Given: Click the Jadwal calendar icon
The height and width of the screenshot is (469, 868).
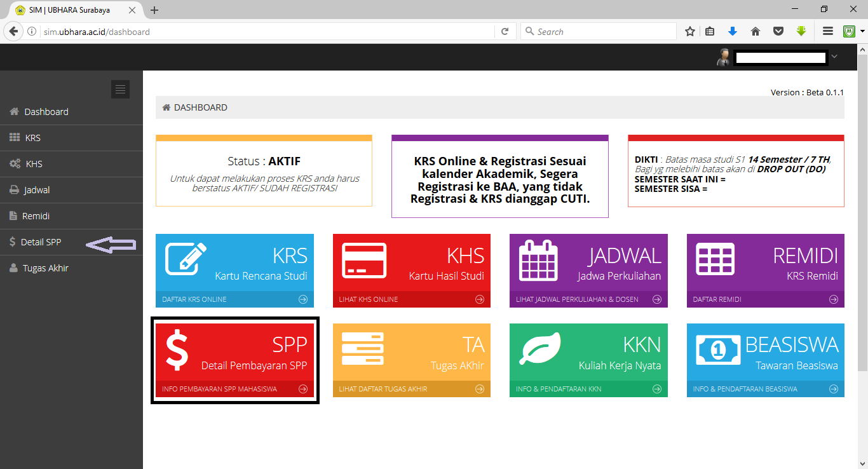Looking at the screenshot, I should tap(538, 260).
